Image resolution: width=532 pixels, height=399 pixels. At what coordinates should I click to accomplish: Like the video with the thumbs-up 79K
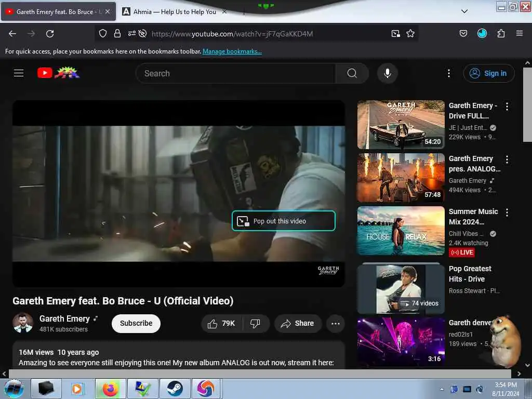pos(222,323)
